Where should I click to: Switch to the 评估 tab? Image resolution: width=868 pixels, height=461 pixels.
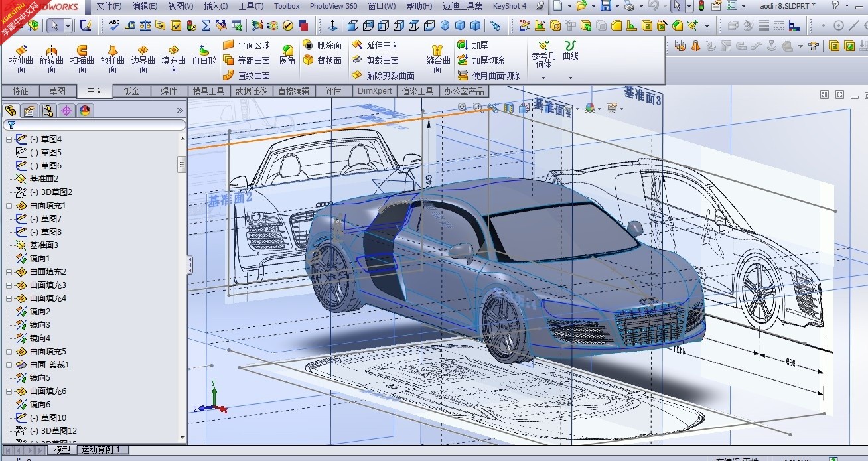333,91
